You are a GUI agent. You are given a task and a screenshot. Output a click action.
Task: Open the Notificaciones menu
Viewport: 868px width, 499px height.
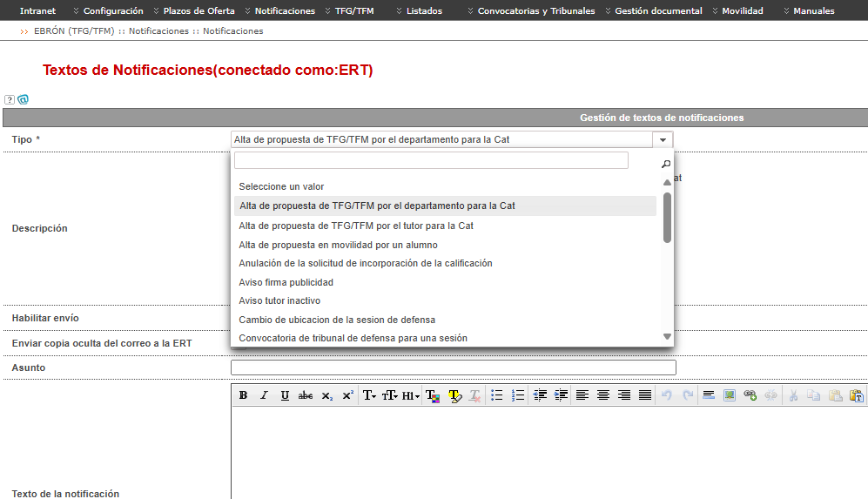coord(285,10)
